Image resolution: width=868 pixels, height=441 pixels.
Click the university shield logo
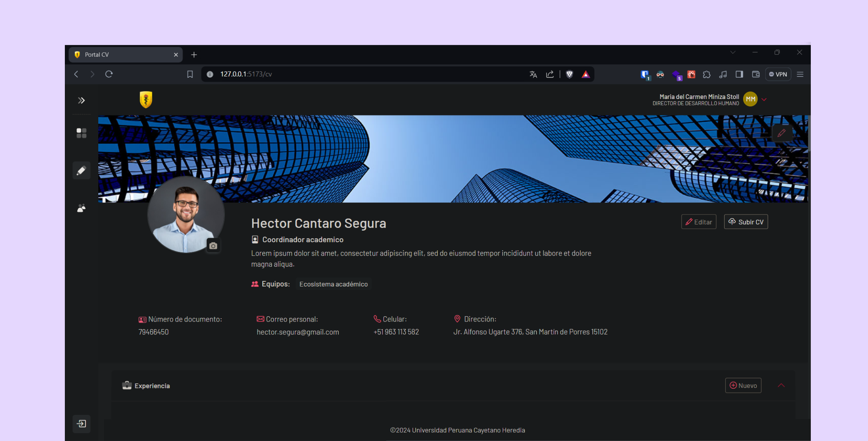[x=146, y=99]
